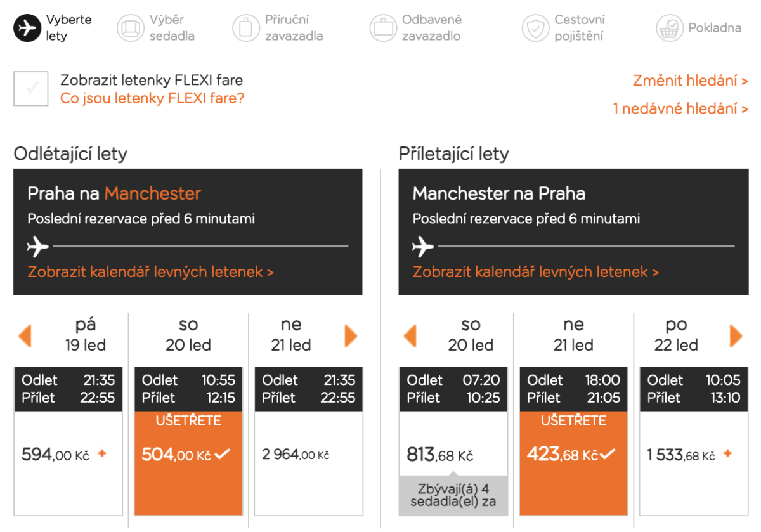Click the seat icon for Výběr sedadla
This screenshot has height=532, width=761.
pos(131,28)
